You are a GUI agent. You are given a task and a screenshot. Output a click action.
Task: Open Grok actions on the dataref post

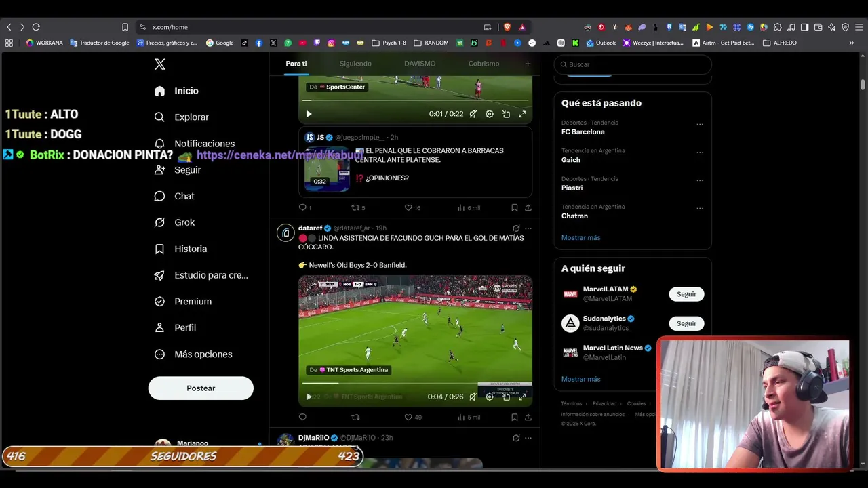(516, 228)
